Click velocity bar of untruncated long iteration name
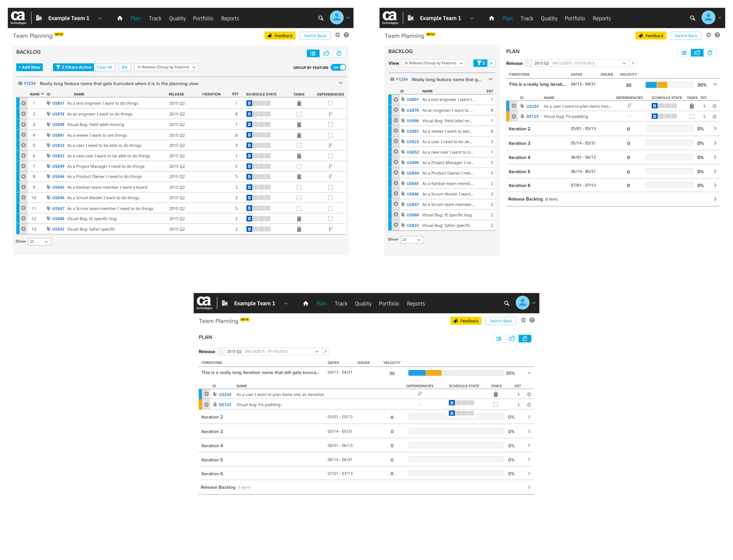The width and height of the screenshot is (733, 560). (456, 373)
